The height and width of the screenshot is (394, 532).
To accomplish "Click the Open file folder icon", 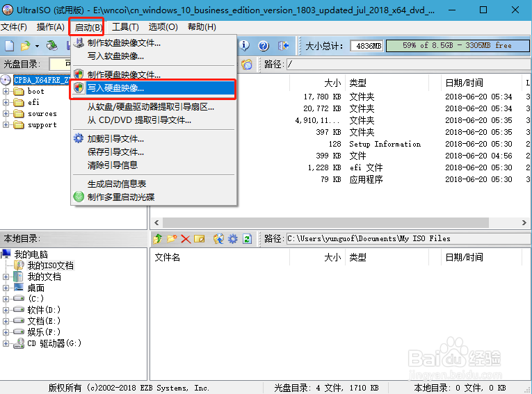I will click(25, 45).
